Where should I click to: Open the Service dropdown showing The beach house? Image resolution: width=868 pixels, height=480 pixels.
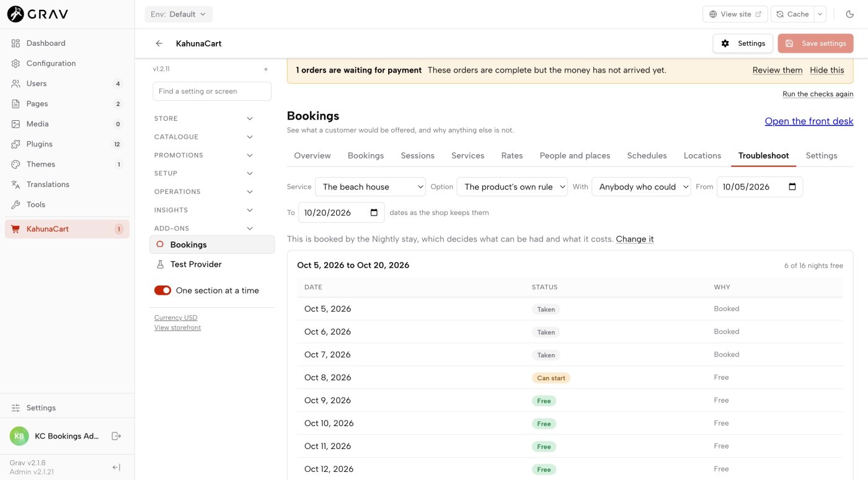[x=370, y=186]
